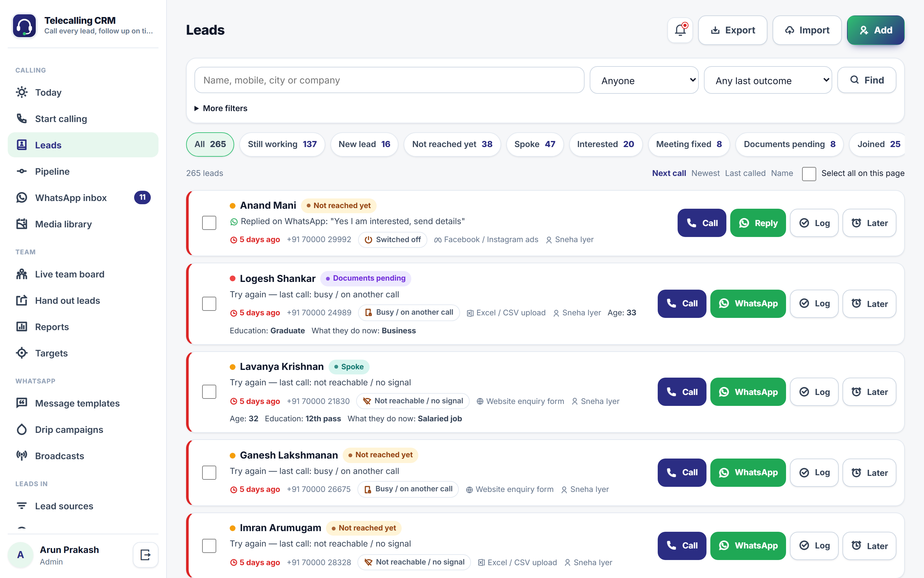Click the Message templates icon
The image size is (924, 578).
pyautogui.click(x=22, y=403)
